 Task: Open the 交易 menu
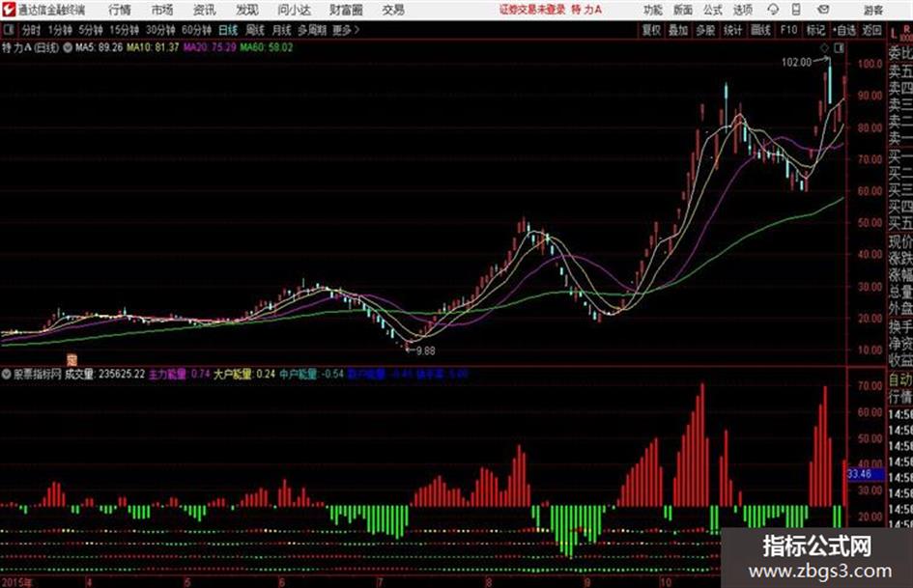(x=393, y=10)
